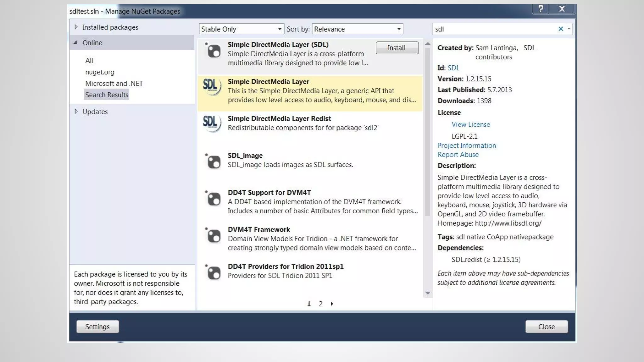The width and height of the screenshot is (644, 362).
Task: Collapse the Online section
Action: tap(75, 43)
